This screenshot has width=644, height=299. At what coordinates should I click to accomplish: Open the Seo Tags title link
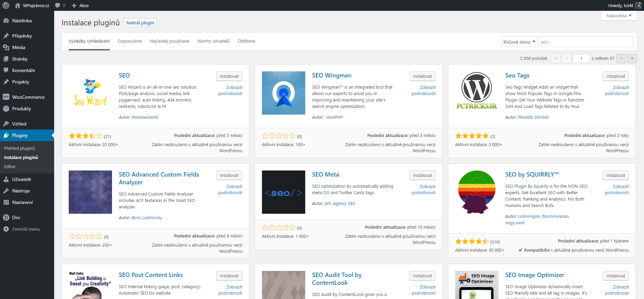pyautogui.click(x=517, y=75)
